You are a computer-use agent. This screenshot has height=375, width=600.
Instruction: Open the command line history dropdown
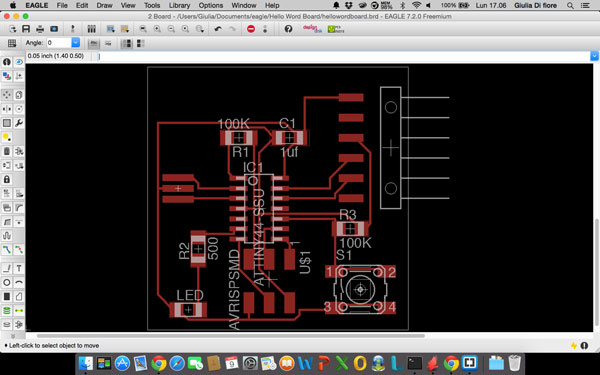594,56
